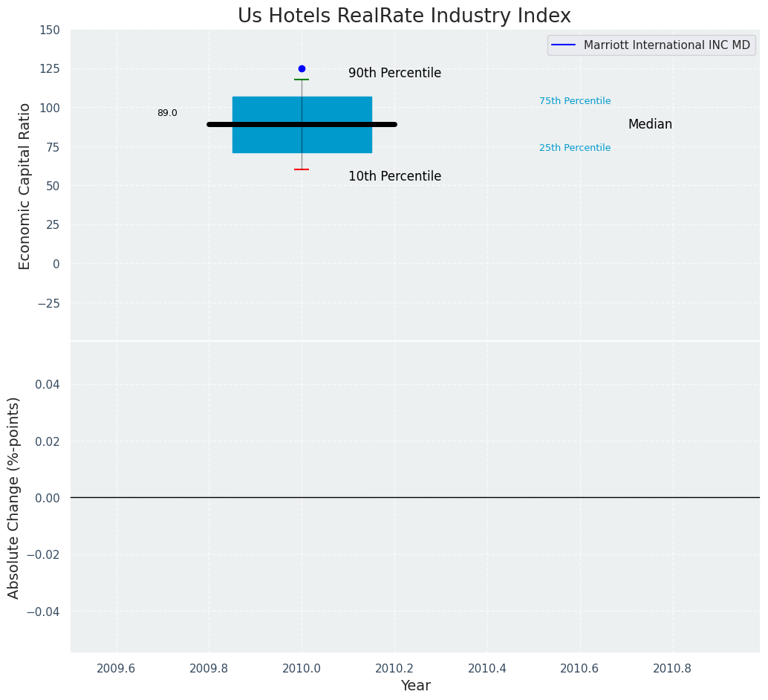Click the chart title Us Hotels RealRate

(x=404, y=16)
